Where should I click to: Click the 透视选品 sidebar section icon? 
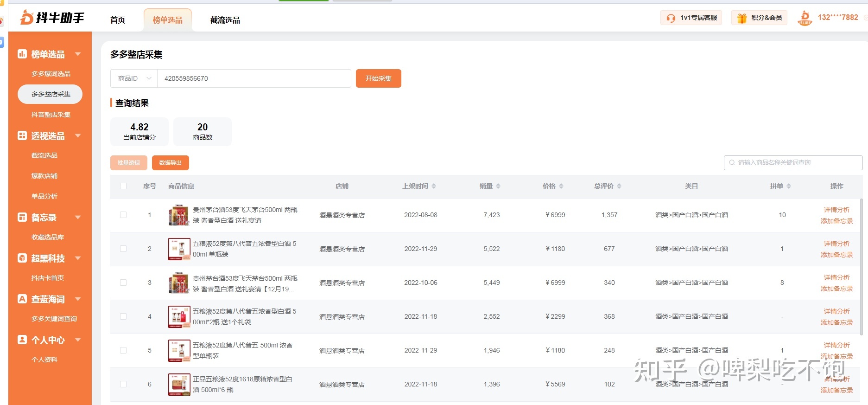22,135
